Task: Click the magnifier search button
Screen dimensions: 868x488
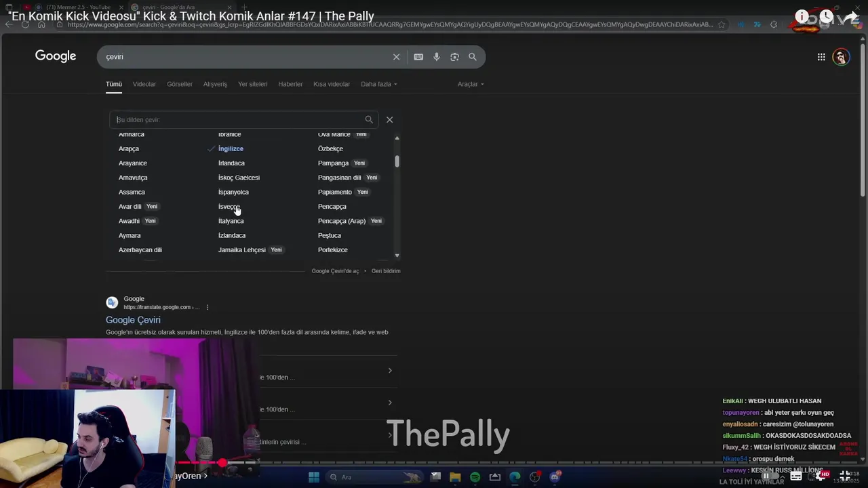Action: tap(473, 57)
